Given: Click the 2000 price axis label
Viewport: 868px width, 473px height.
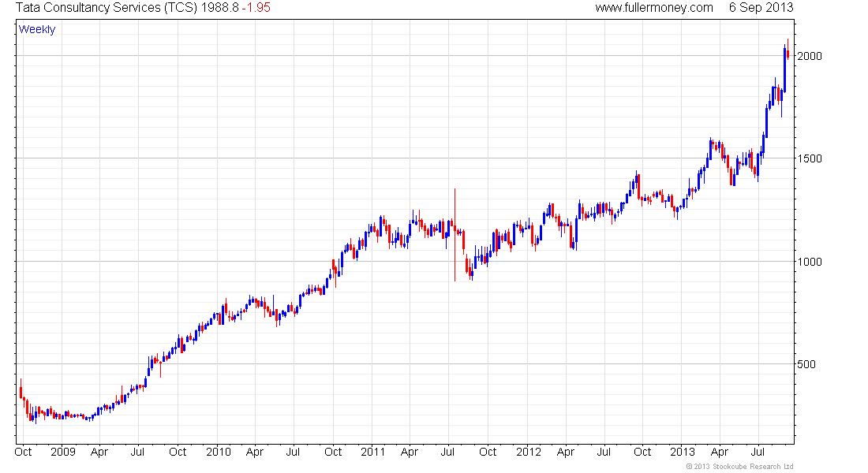Looking at the screenshot, I should 810,56.
